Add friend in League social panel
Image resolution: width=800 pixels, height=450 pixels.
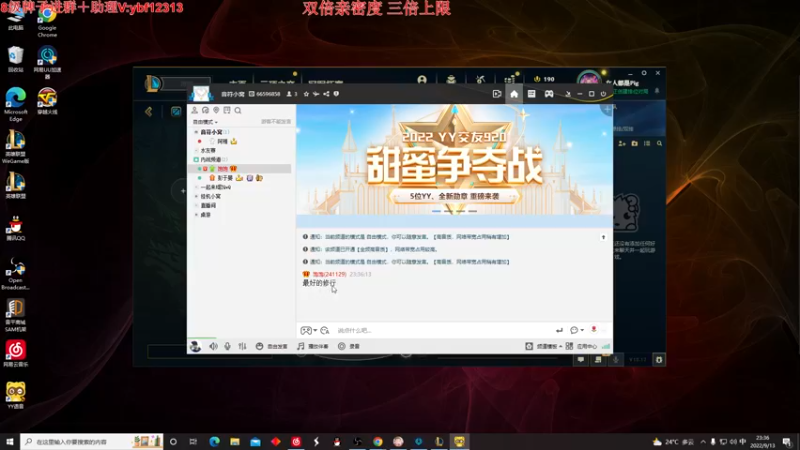click(622, 144)
